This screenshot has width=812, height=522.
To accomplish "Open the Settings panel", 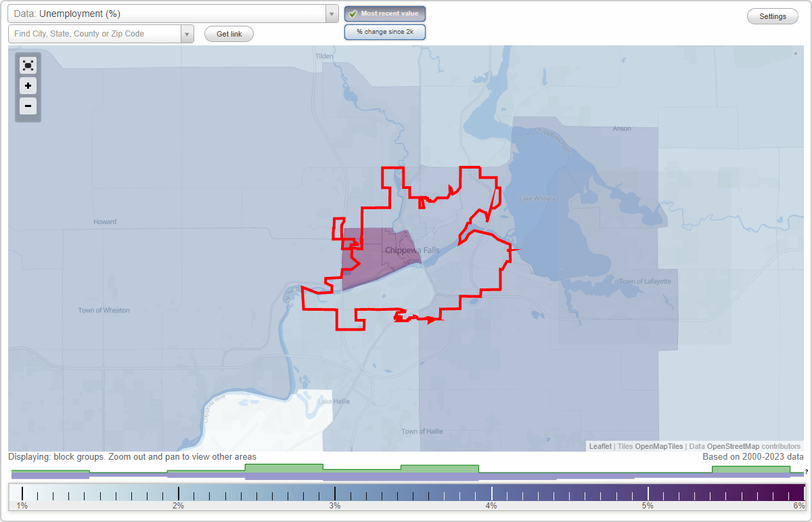I will click(772, 16).
